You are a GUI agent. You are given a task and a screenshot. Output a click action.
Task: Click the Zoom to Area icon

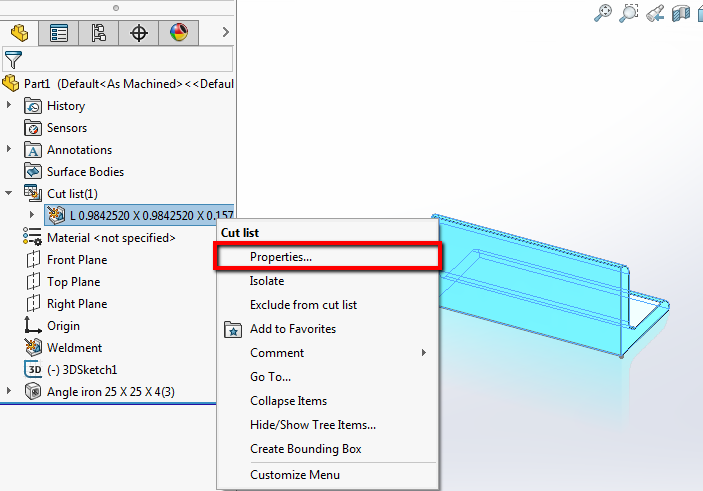point(629,13)
